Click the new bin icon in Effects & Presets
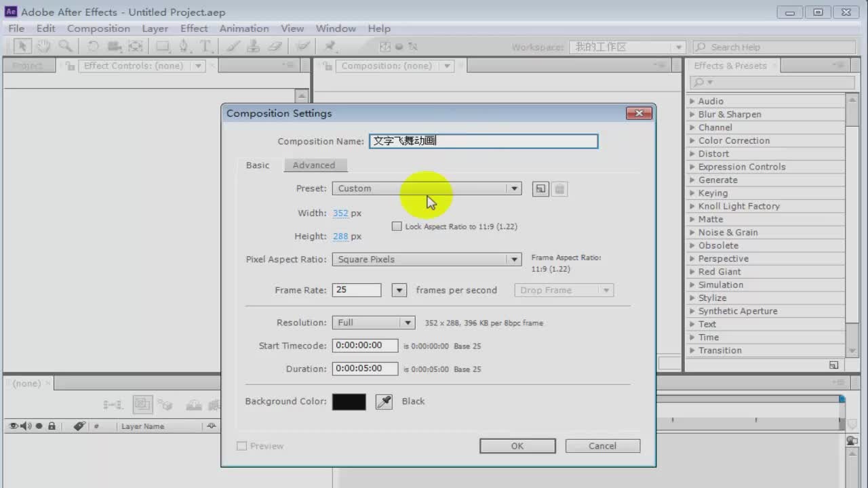This screenshot has height=488, width=868. (x=833, y=365)
